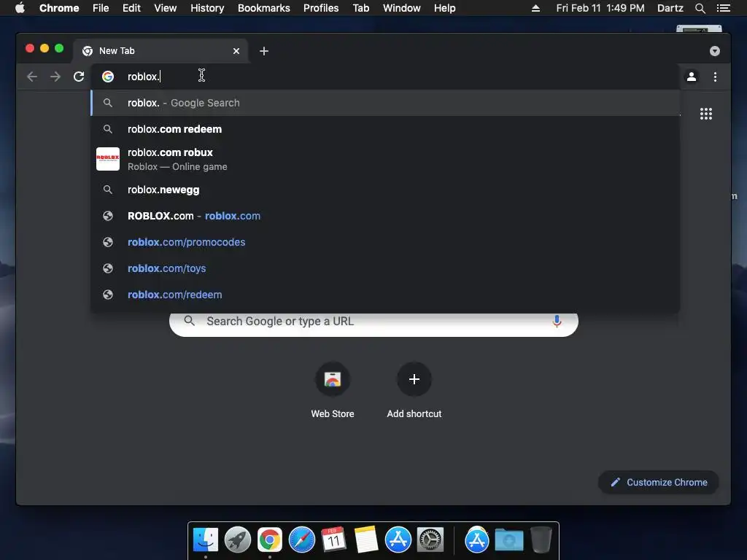The height and width of the screenshot is (560, 747).
Task: Click the address bar containing roblox.
Action: click(x=385, y=77)
